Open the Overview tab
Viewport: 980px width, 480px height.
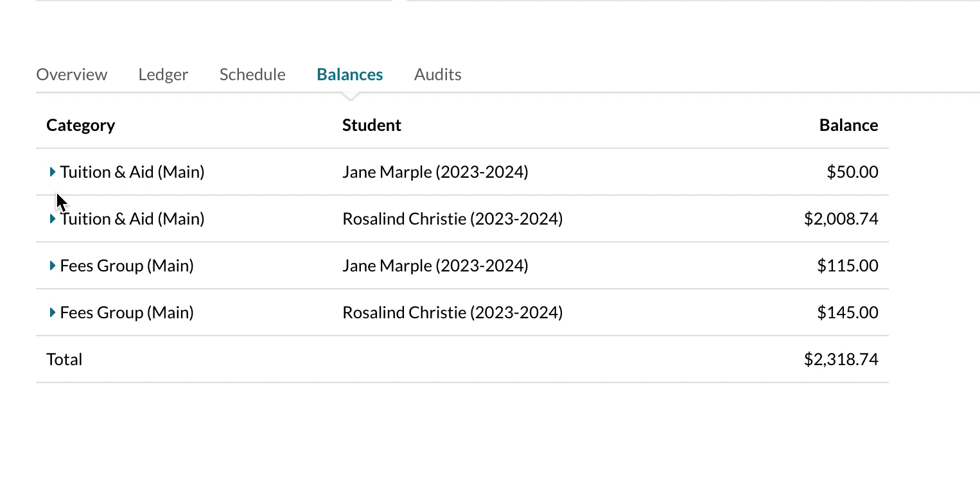point(71,74)
